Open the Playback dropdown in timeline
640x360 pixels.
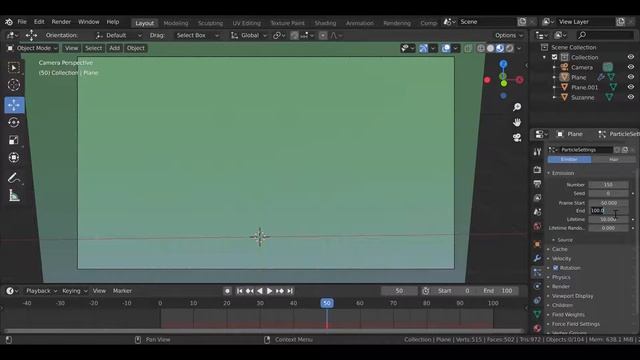point(41,291)
